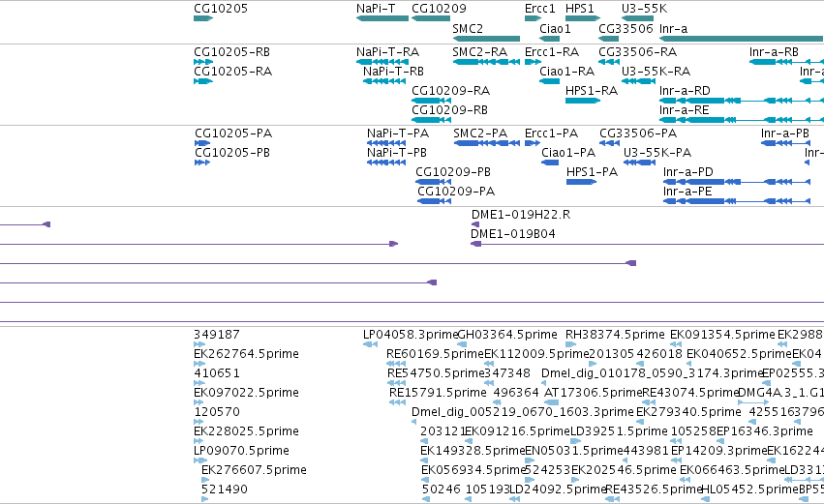
Task: Select the CG33506-RA transcript label
Action: 637,52
